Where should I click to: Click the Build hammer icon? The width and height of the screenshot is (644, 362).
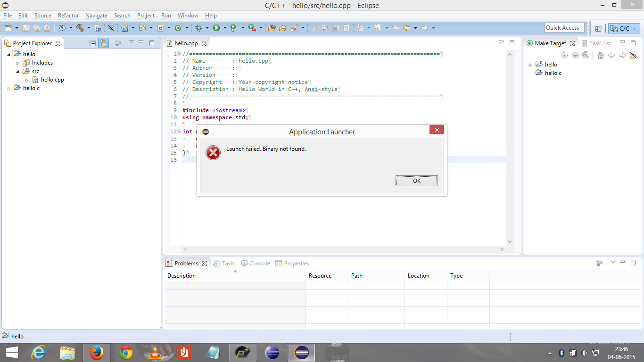tap(80, 28)
